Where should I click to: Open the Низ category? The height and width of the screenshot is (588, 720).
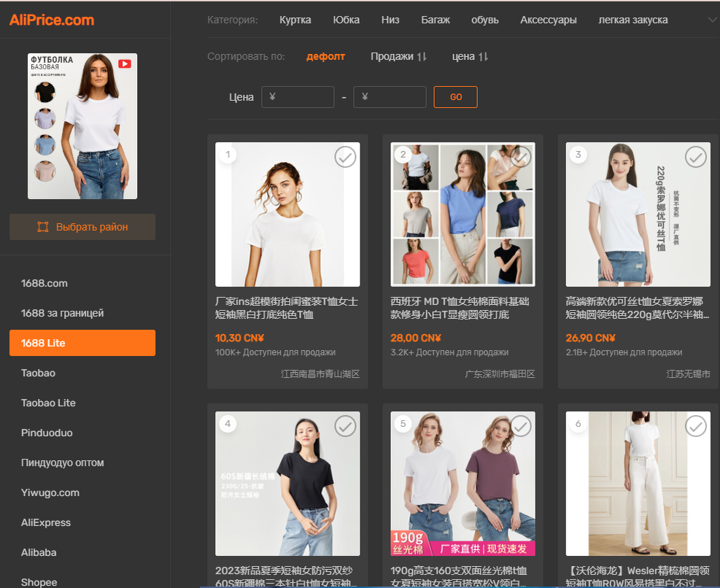390,20
